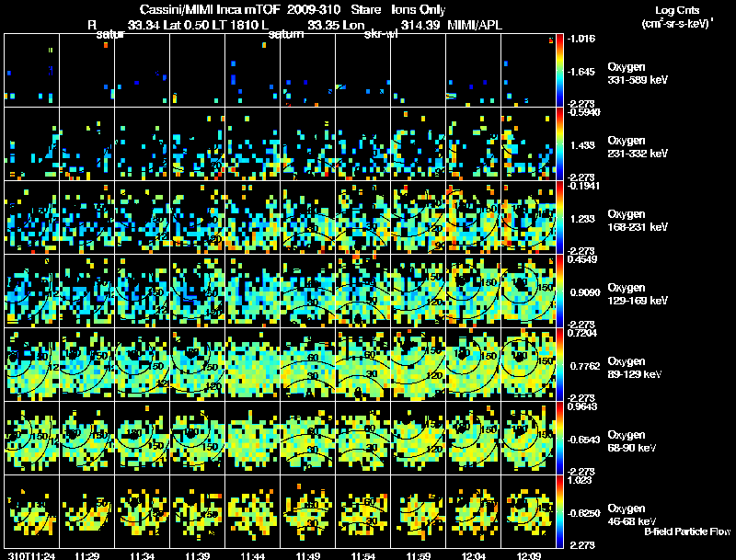The width and height of the screenshot is (736, 560).
Task: Click the B-field Particle Flow label
Action: (x=687, y=531)
